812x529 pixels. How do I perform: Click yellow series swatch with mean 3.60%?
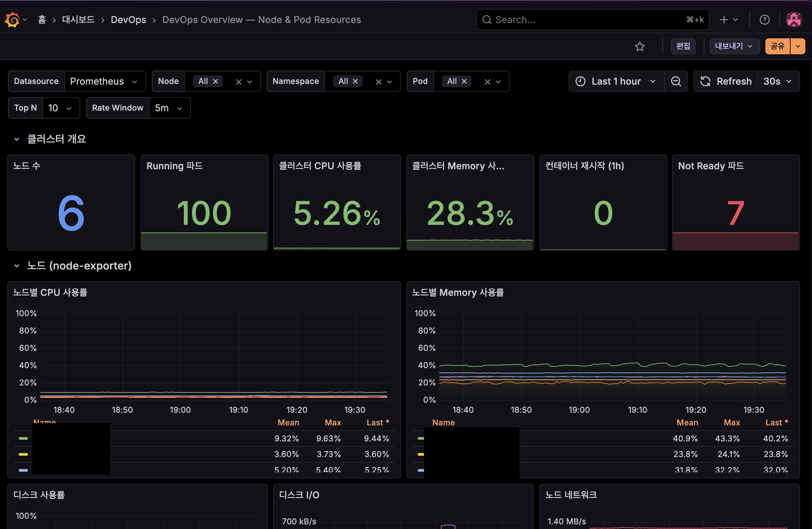click(23, 454)
